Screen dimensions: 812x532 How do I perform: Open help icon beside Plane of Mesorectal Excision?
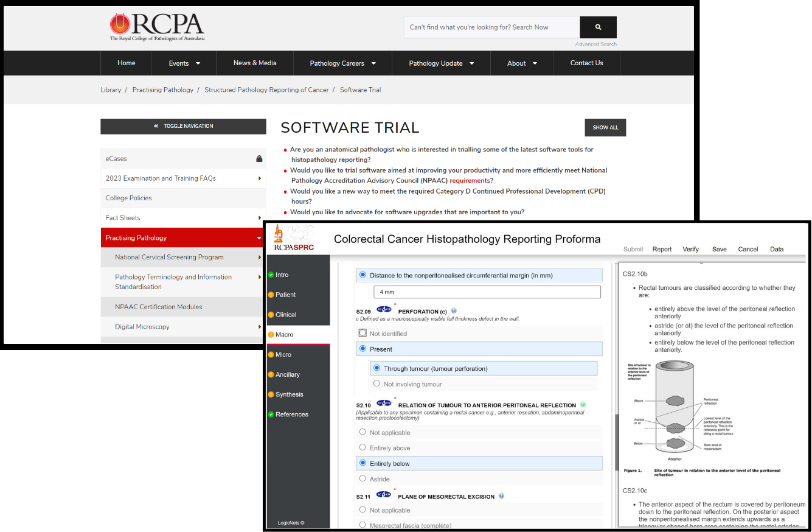(x=501, y=496)
